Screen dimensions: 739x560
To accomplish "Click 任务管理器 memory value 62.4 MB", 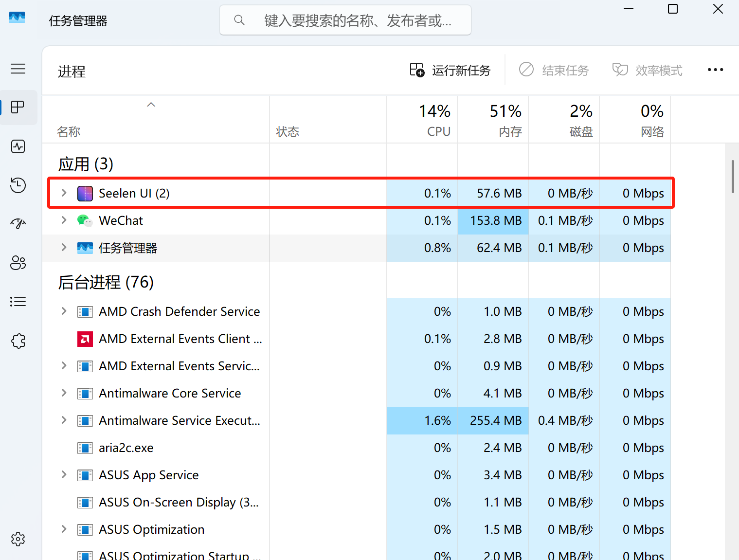I will point(499,248).
